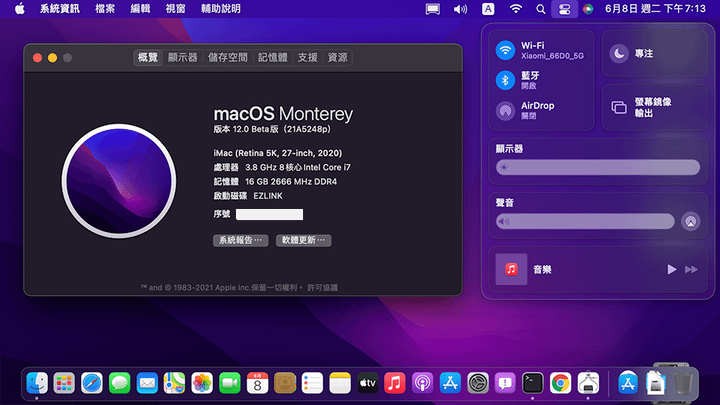Open Trash in the dock
Viewport: 720px width, 405px height.
(683, 383)
